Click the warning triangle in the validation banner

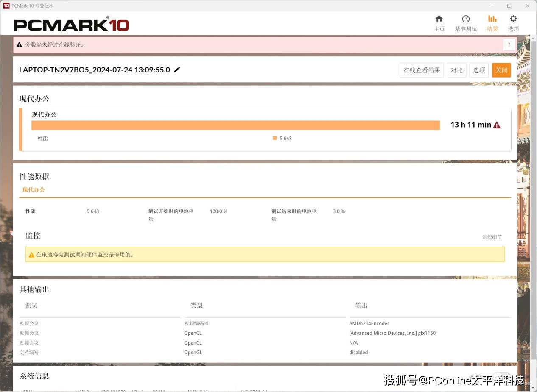pyautogui.click(x=19, y=44)
